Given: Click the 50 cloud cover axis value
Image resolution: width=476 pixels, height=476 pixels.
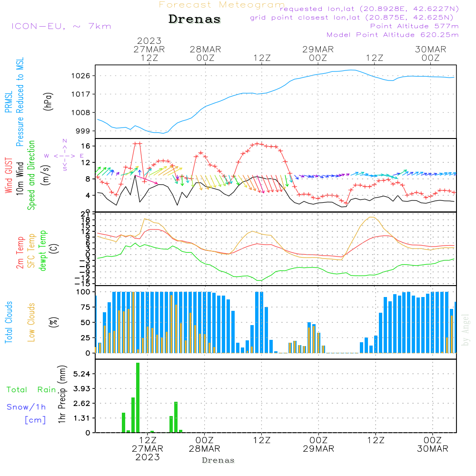Looking at the screenshot, I should [x=86, y=322].
